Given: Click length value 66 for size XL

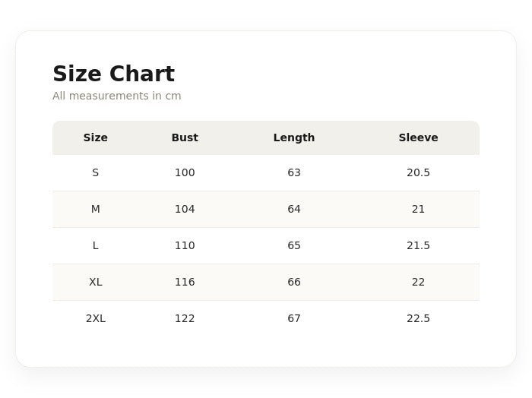Looking at the screenshot, I should 294,282.
